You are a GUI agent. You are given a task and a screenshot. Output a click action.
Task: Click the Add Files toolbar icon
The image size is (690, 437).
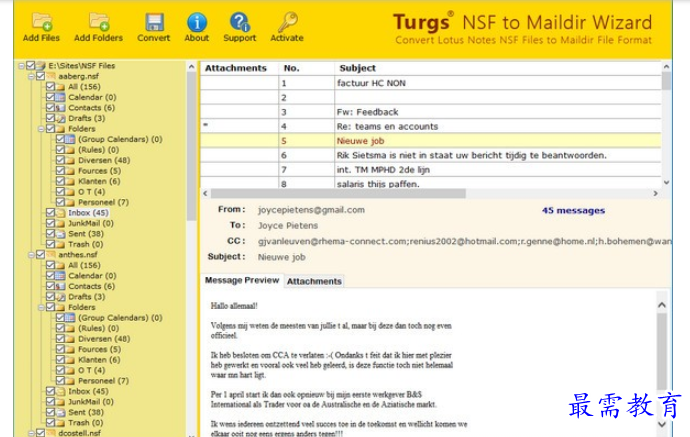tap(42, 22)
